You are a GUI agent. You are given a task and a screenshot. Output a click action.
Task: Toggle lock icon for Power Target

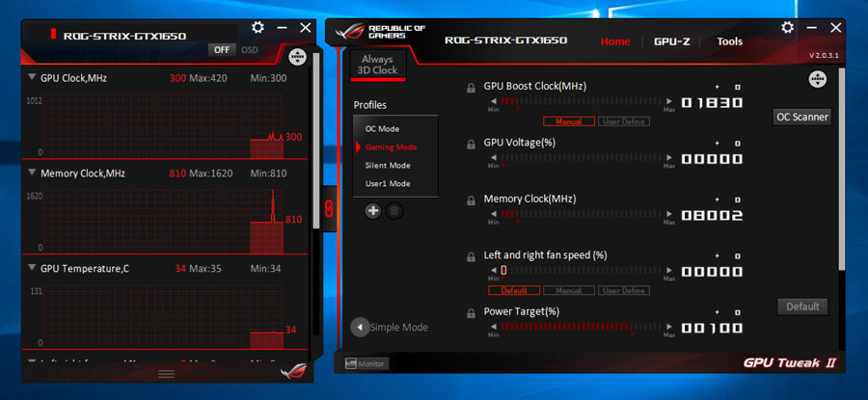471,313
